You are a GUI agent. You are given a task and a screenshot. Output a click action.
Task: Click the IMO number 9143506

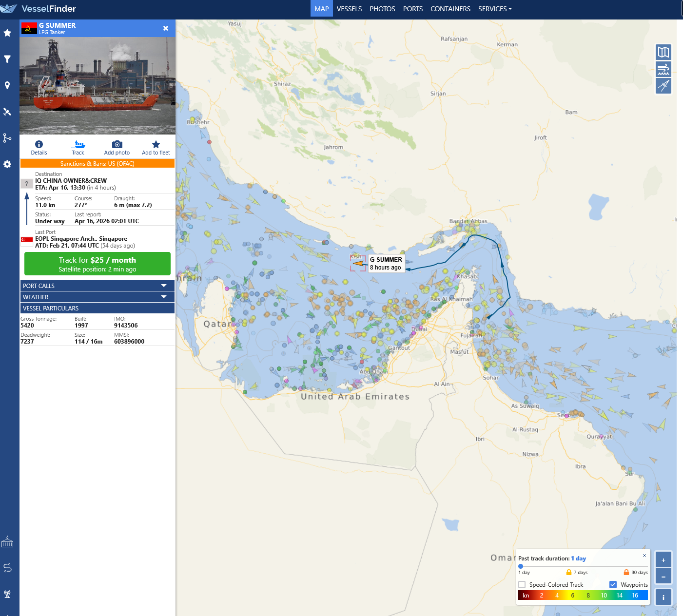126,326
